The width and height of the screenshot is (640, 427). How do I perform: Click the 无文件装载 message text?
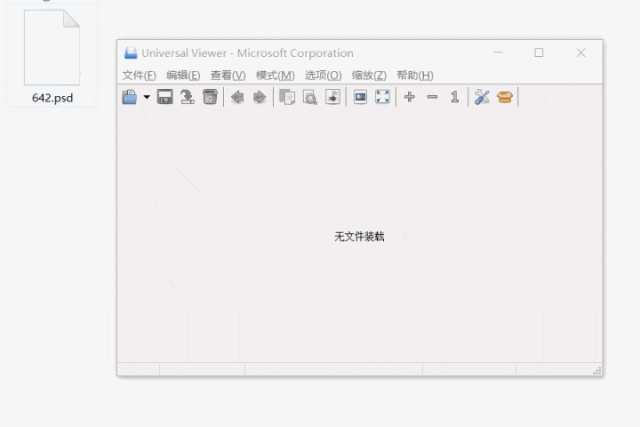coord(359,236)
